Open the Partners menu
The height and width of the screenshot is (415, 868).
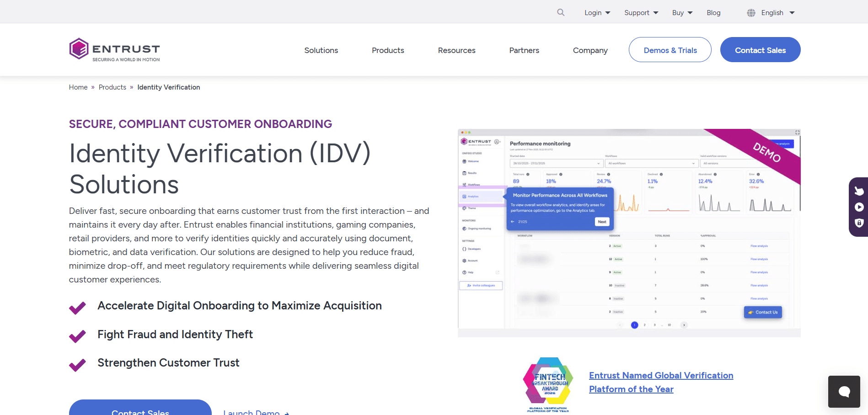[x=524, y=50]
